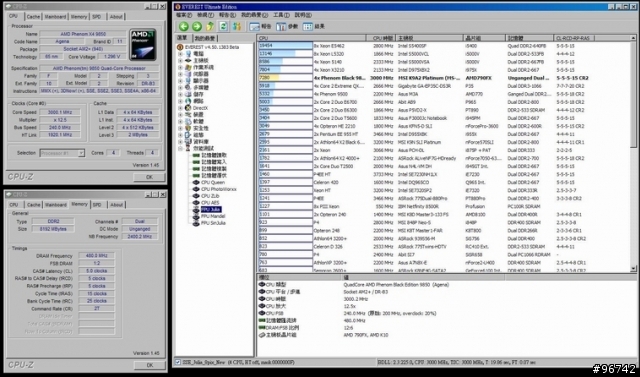
Task: Open the 結果 results toolbar button
Action: click(313, 27)
